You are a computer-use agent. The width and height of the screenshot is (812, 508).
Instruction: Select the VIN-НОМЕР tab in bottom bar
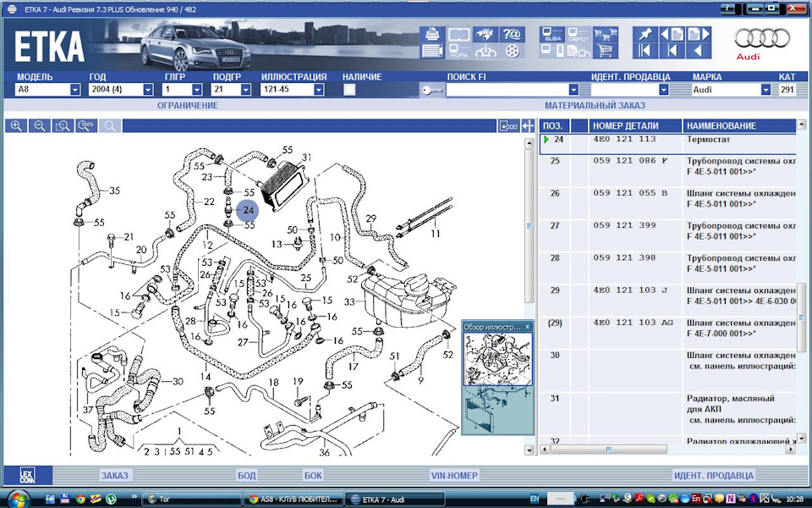click(454, 475)
